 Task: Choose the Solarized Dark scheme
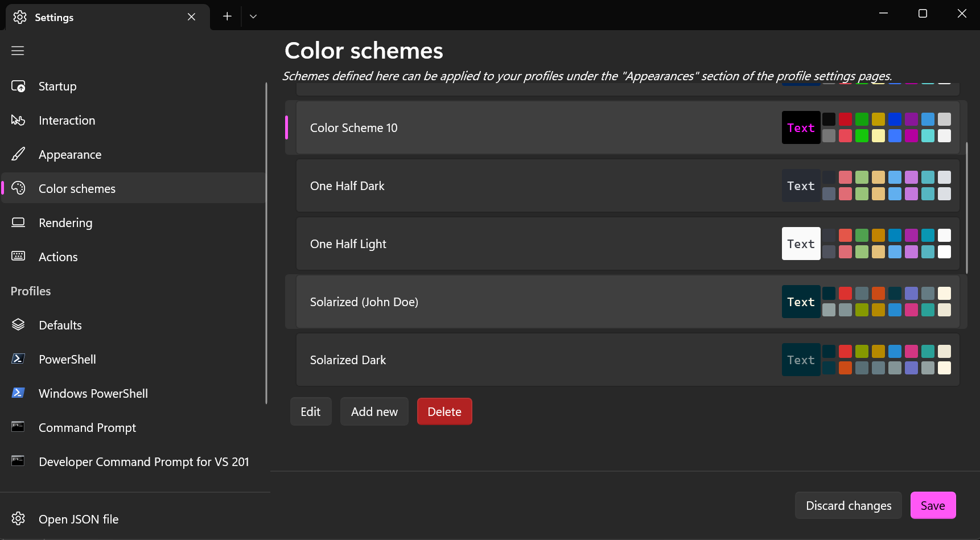pyautogui.click(x=628, y=360)
